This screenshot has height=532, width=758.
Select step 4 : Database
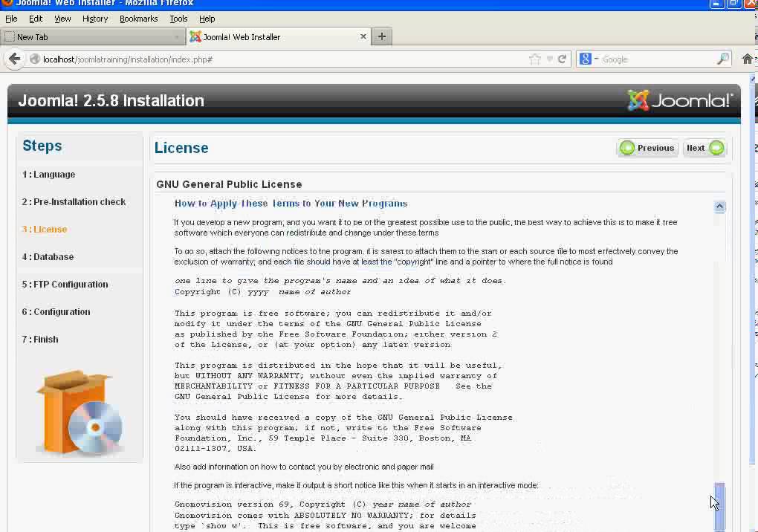(48, 257)
